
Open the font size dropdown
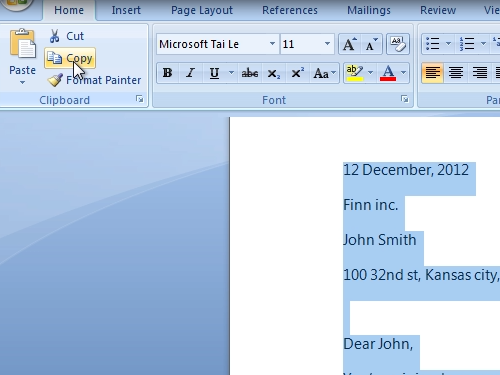tap(327, 44)
